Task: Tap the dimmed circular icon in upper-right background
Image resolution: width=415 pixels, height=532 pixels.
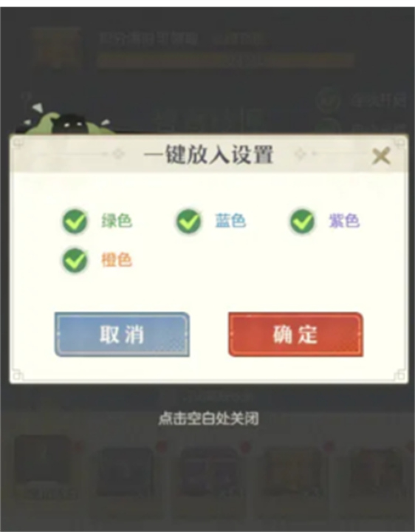Action: pos(328,99)
